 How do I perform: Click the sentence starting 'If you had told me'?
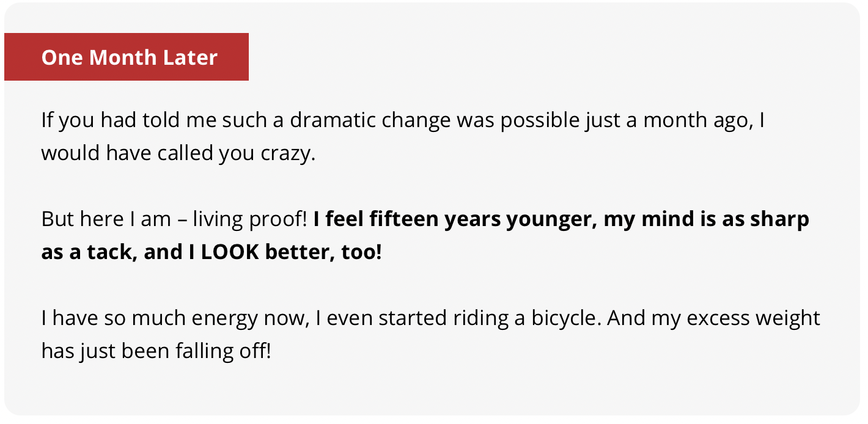click(x=403, y=136)
